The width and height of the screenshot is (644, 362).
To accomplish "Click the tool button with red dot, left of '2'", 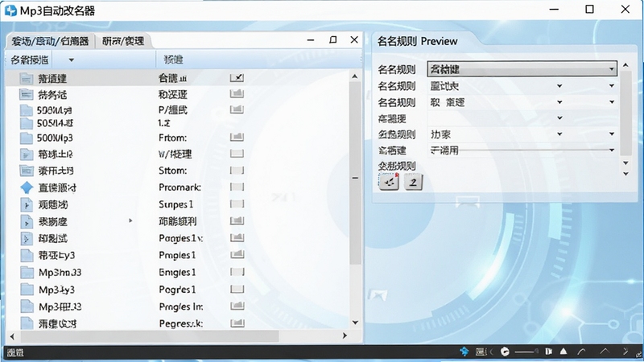I will click(x=389, y=182).
